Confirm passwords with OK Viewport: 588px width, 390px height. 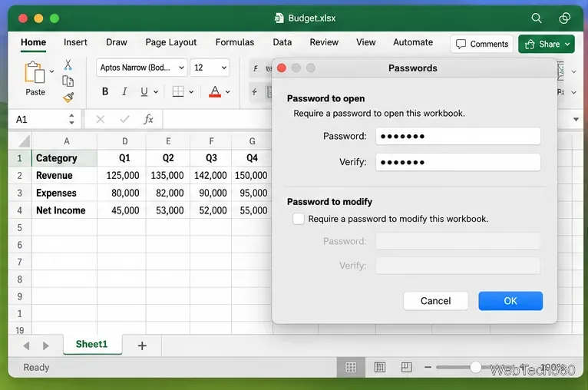[x=510, y=301]
